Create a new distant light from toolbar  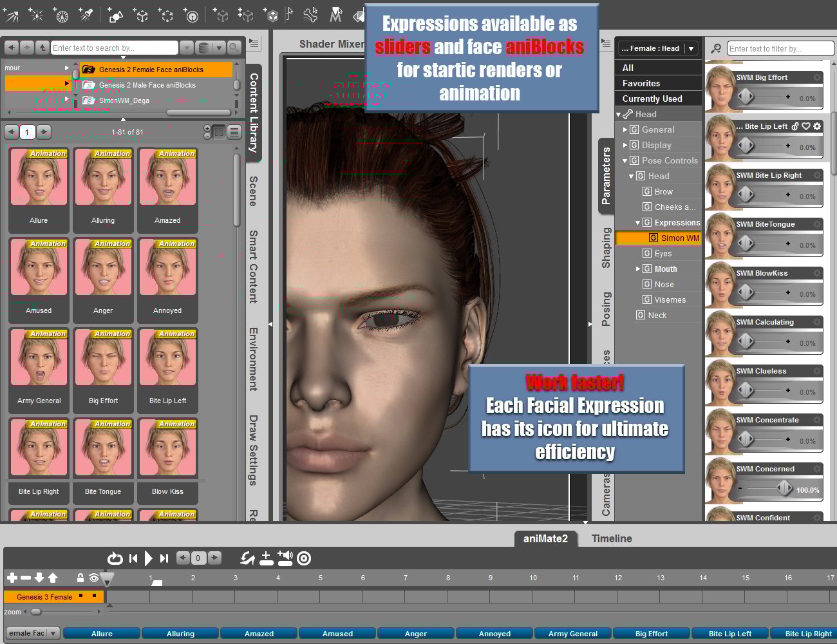pos(13,14)
